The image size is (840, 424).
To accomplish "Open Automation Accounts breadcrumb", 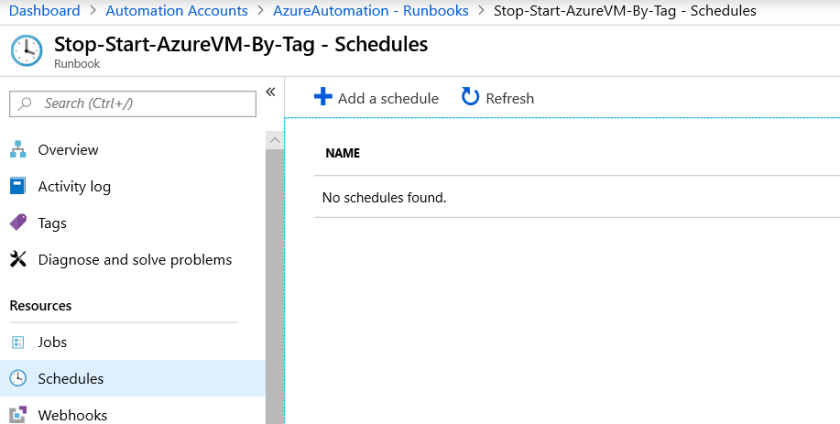I will (176, 11).
